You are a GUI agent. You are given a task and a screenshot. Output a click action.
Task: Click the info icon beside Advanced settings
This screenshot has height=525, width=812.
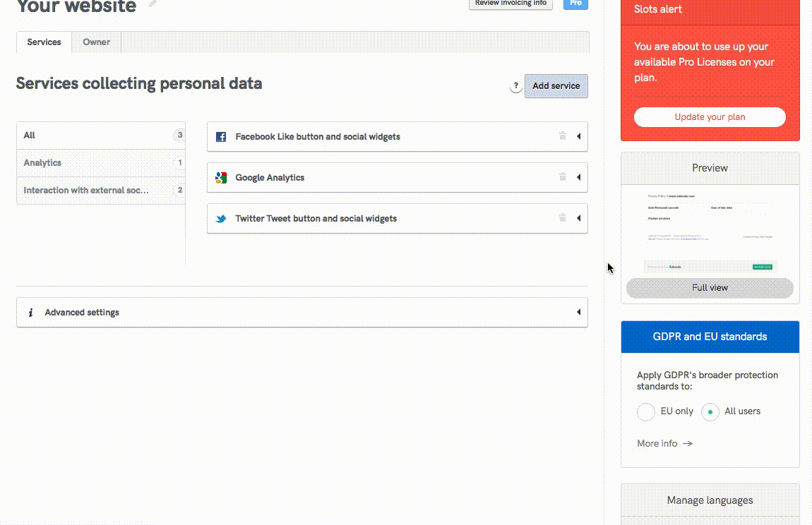(31, 311)
